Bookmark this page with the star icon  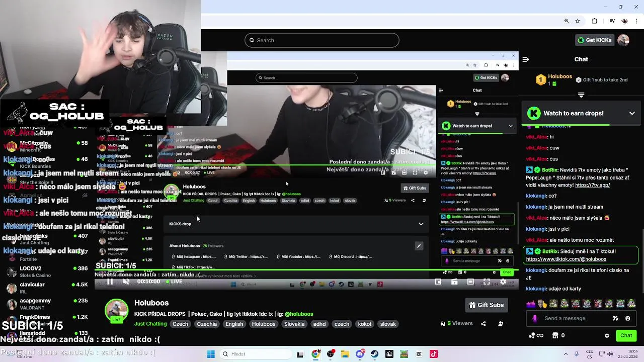point(578,21)
